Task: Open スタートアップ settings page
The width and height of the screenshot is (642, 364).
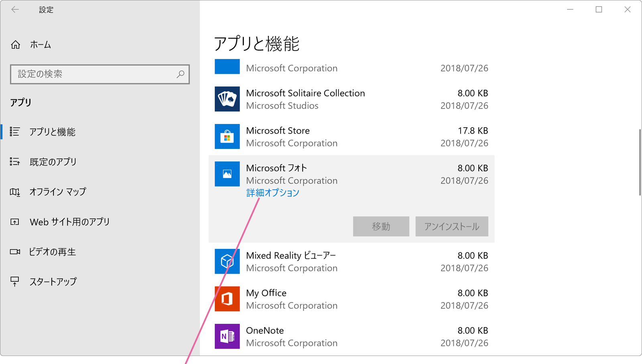Action: (53, 282)
